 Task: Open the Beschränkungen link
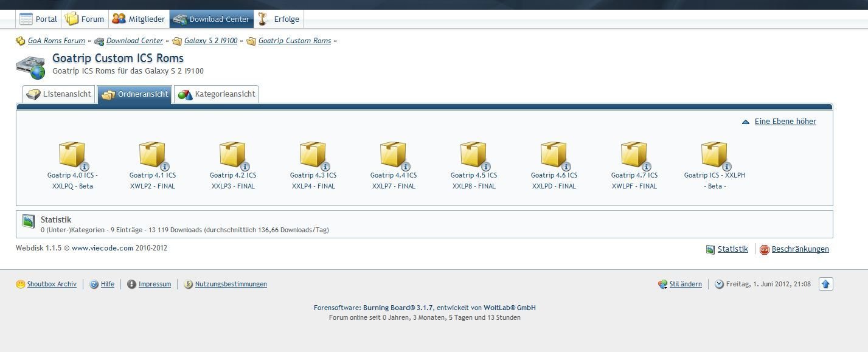(800, 249)
